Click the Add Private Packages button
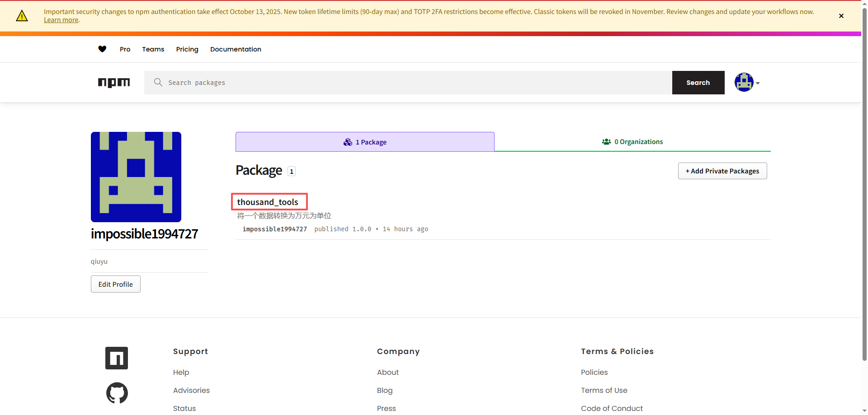The height and width of the screenshot is (415, 868). coord(722,171)
